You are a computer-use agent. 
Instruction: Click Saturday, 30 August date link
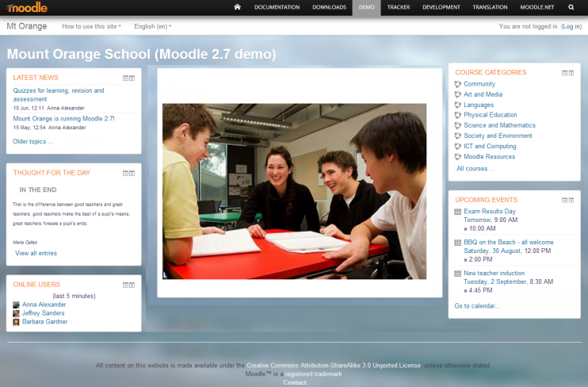492,251
